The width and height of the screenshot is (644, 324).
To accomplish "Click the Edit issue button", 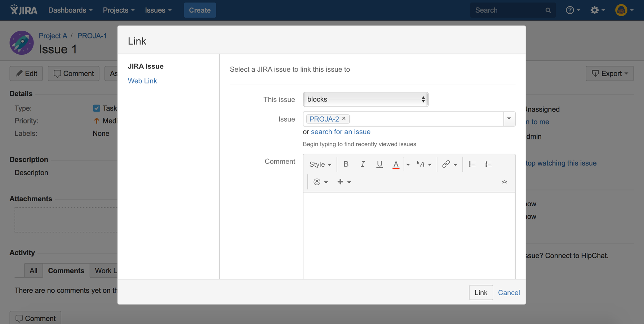I will (x=26, y=73).
